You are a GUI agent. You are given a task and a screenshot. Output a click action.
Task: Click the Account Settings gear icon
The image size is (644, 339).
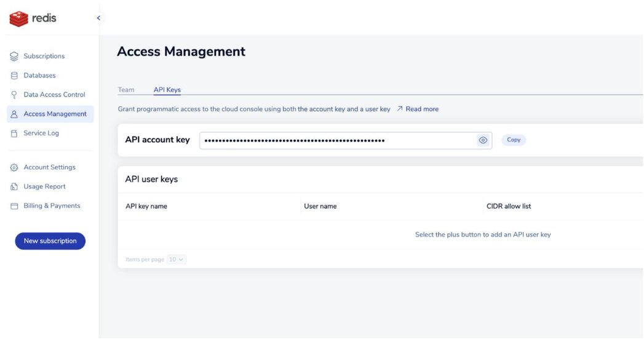pyautogui.click(x=14, y=167)
